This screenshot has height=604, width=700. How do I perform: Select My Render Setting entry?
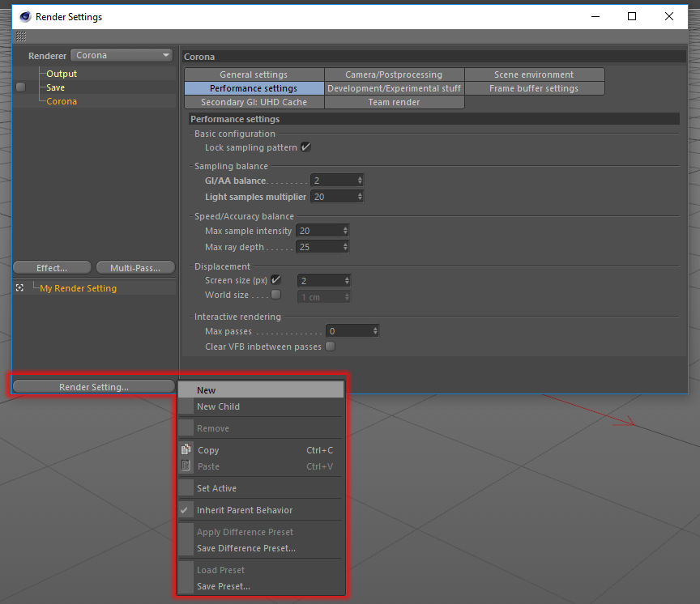[78, 288]
